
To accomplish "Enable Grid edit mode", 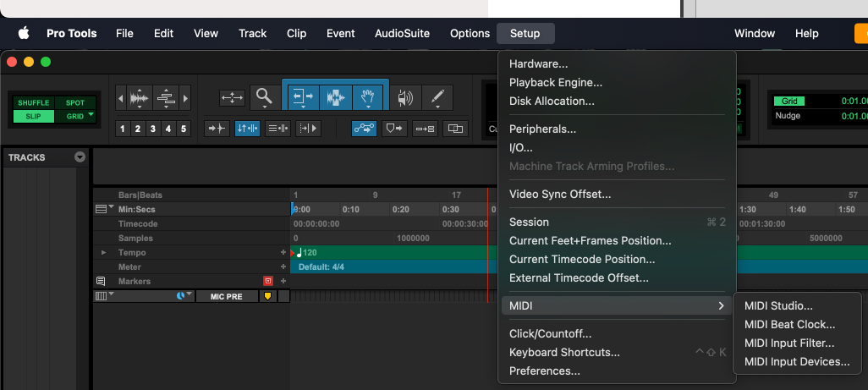I will pyautogui.click(x=75, y=117).
